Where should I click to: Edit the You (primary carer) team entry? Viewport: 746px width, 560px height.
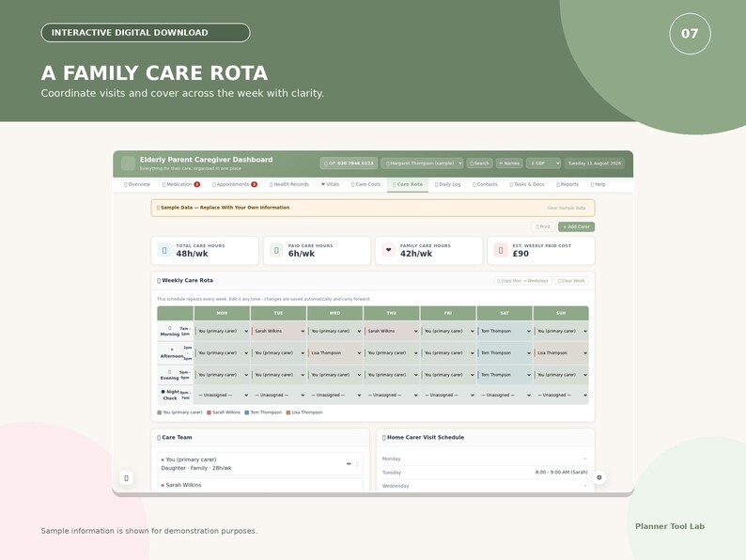pyautogui.click(x=349, y=464)
